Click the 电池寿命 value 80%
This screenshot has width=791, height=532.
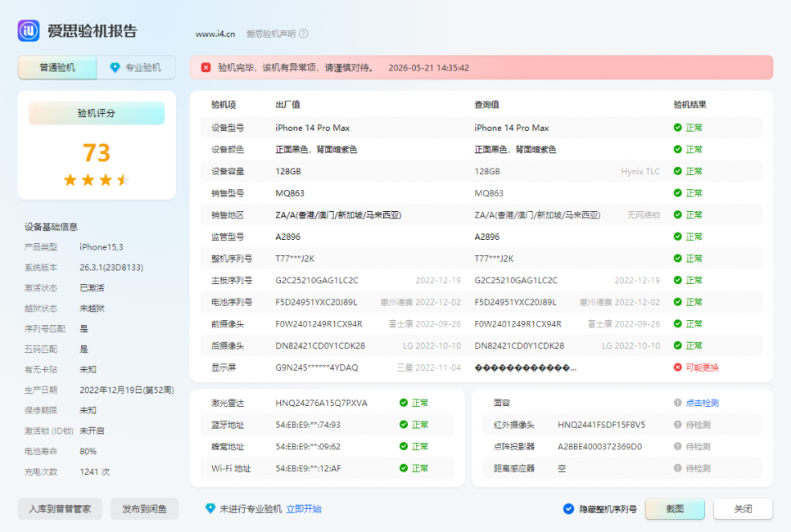[88, 451]
